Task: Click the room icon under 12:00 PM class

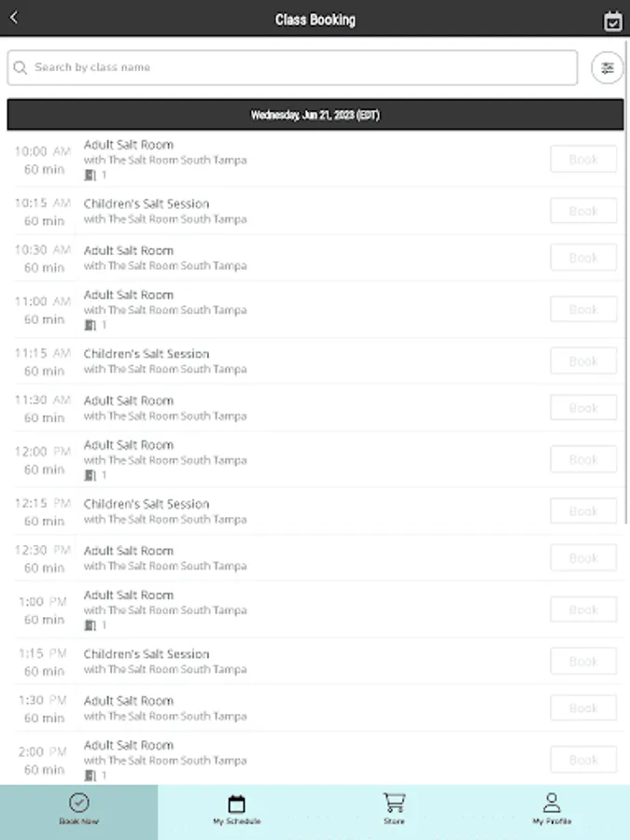Action: point(90,475)
